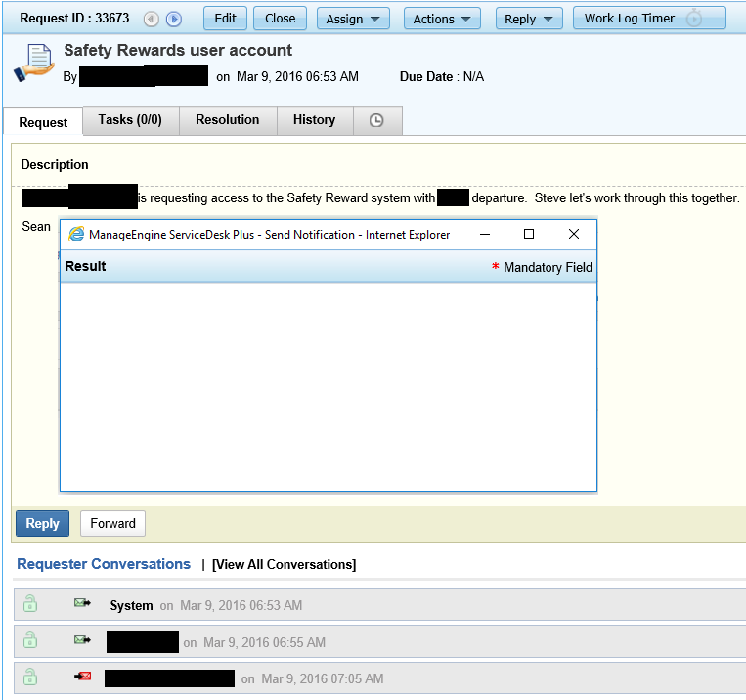Click lock icon on 06:55 AM conversation row
This screenshot has width=746, height=700.
click(30, 640)
